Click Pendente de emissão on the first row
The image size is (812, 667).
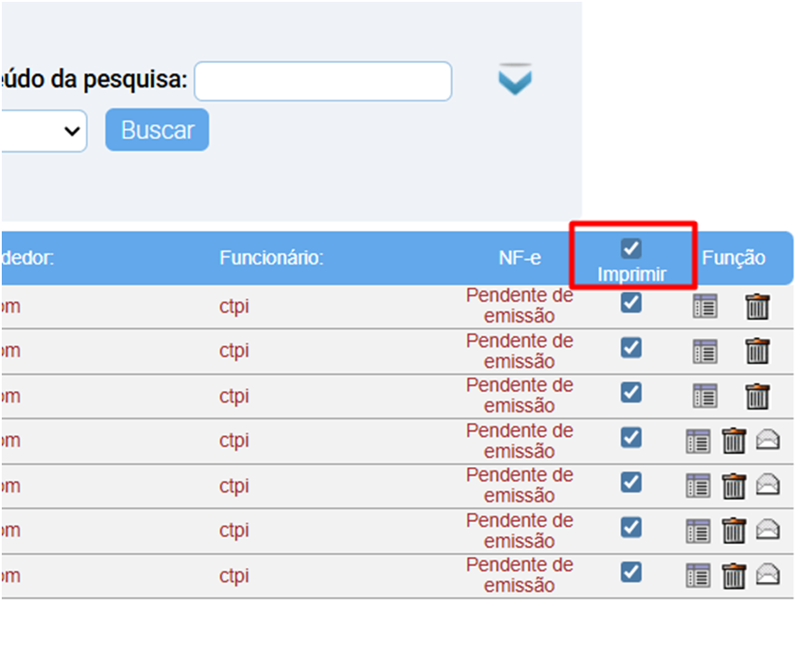[x=519, y=304]
